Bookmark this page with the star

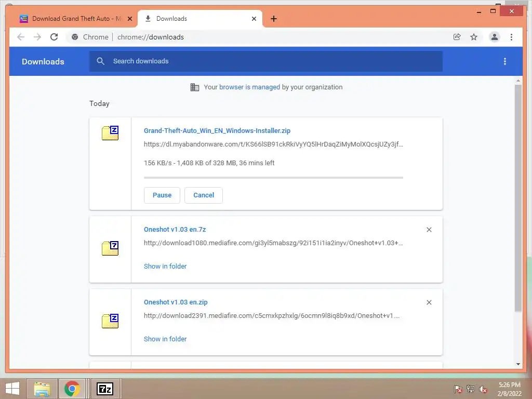click(474, 37)
